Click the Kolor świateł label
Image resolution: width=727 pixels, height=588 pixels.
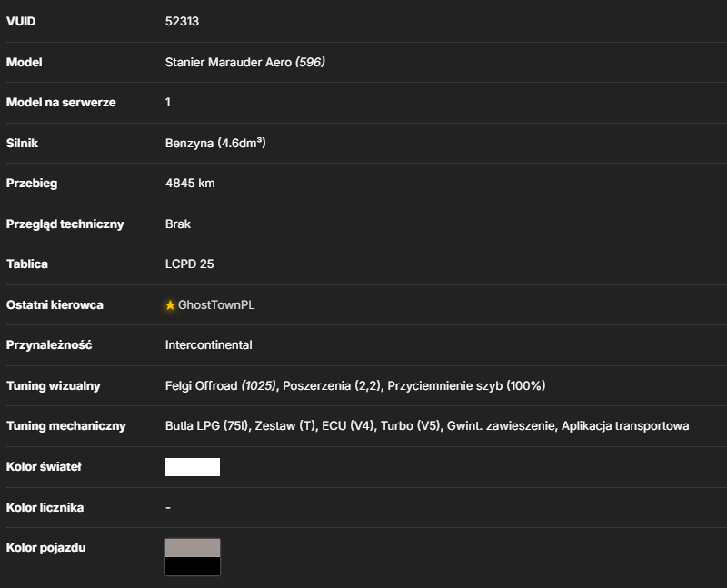point(44,467)
